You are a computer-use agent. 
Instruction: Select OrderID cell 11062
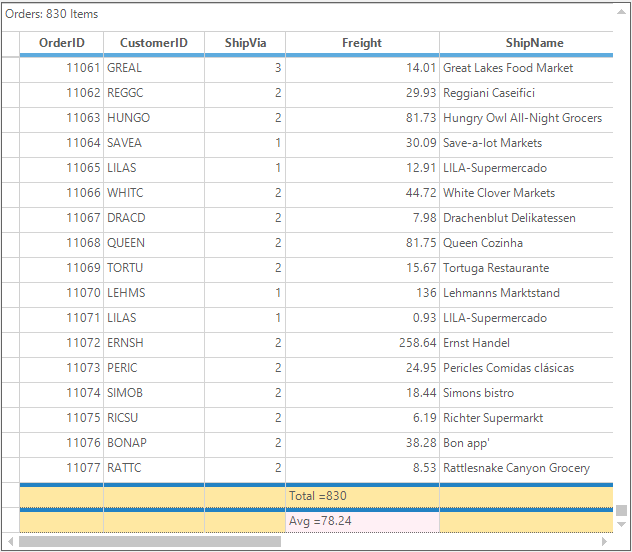(x=62, y=95)
